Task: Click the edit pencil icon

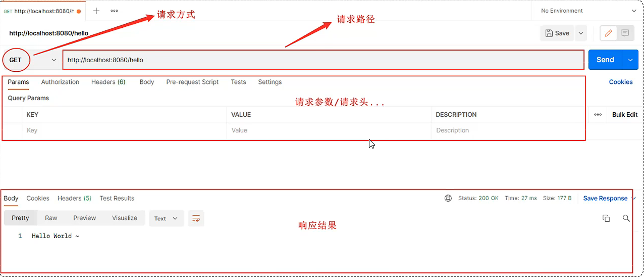Action: 609,33
